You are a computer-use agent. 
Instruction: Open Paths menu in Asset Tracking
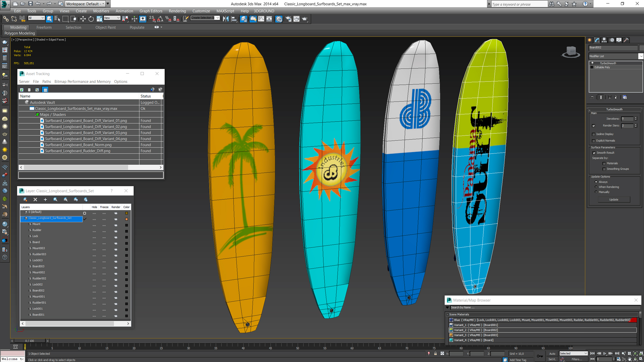pyautogui.click(x=47, y=81)
